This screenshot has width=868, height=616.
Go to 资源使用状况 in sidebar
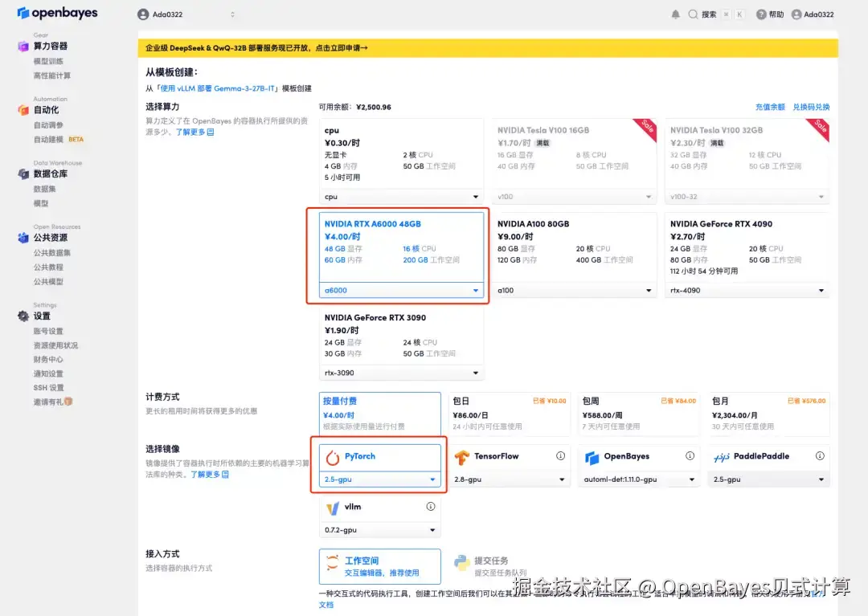[55, 345]
